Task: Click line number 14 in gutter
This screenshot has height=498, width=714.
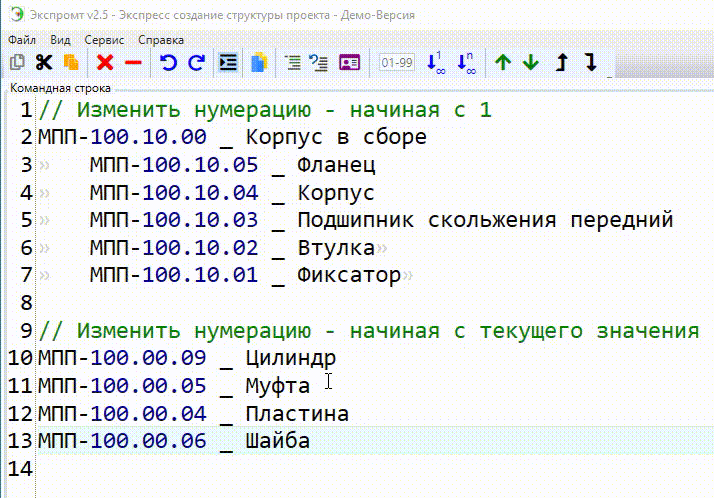Action: coord(20,468)
